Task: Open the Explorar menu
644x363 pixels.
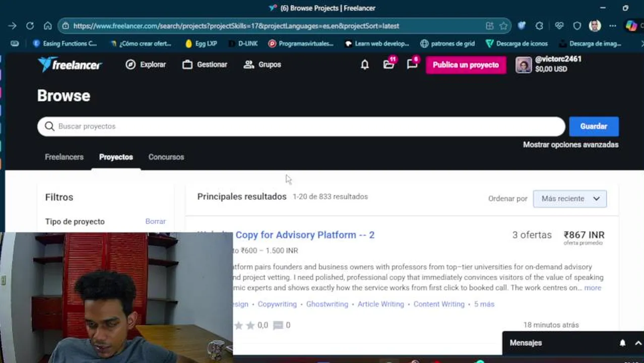Action: point(146,65)
